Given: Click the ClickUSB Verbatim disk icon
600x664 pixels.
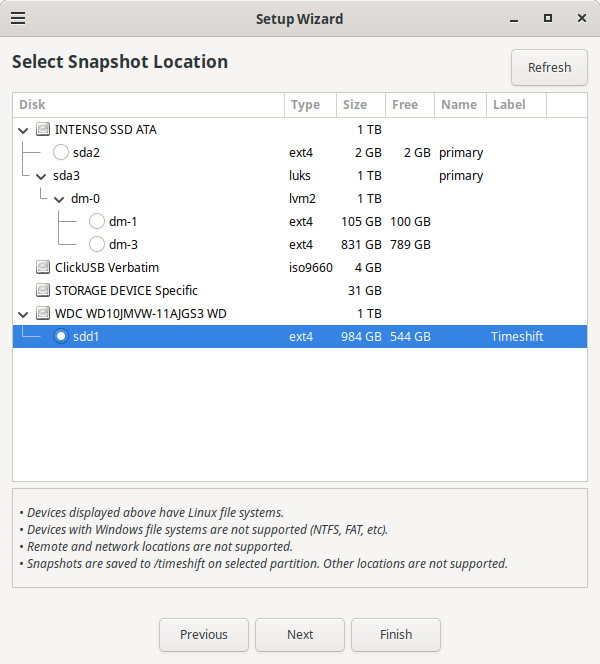Looking at the screenshot, I should pos(43,267).
